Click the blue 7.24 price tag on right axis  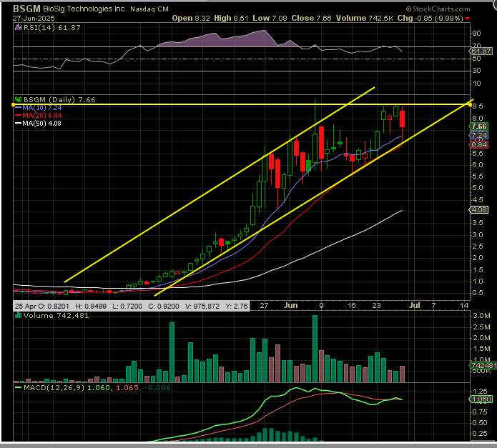[x=478, y=136]
